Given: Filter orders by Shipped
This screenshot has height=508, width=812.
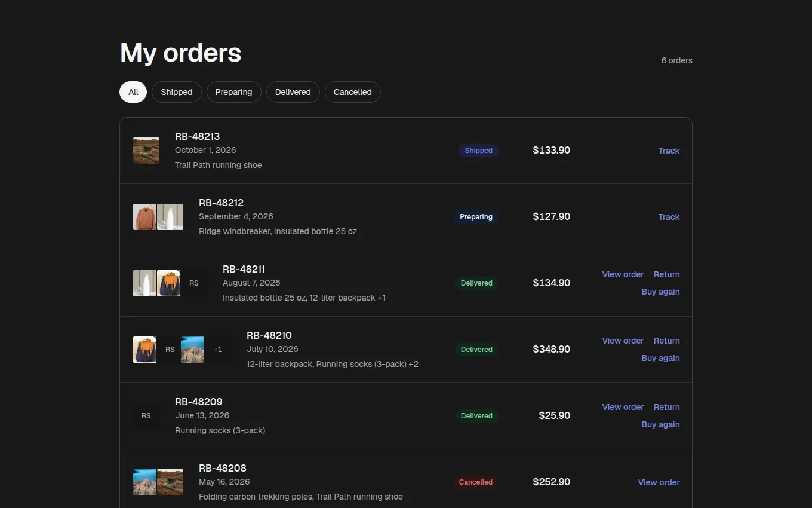Looking at the screenshot, I should [x=177, y=92].
